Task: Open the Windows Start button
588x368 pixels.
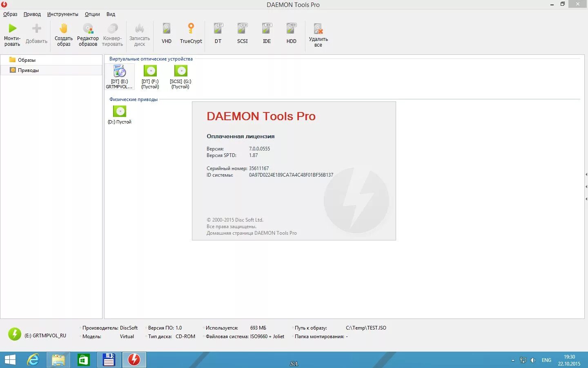Action: click(10, 360)
